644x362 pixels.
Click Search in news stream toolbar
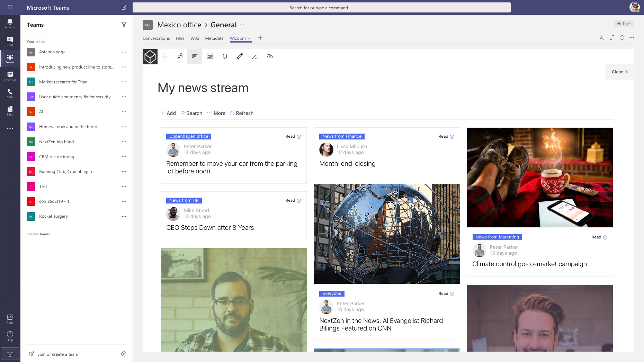[191, 113]
